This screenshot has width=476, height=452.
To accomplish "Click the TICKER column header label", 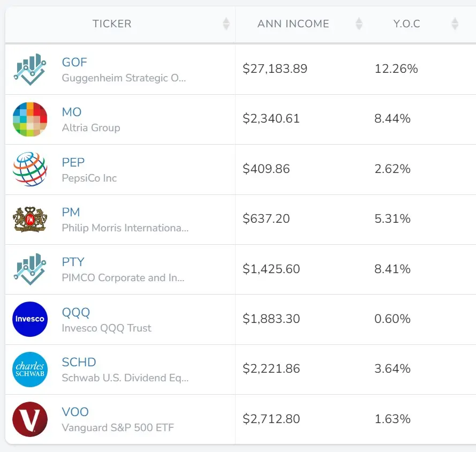I will [112, 24].
